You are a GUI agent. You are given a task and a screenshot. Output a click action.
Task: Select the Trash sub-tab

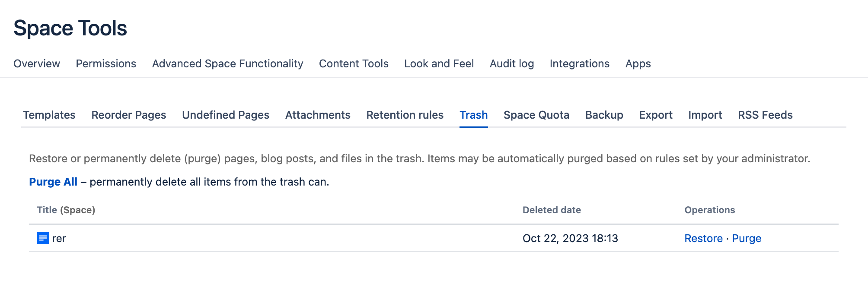click(x=473, y=115)
